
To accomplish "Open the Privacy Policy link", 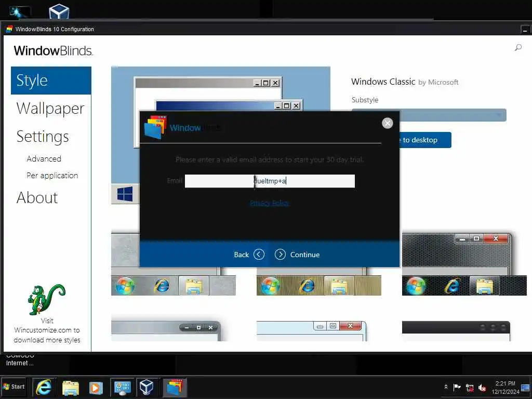I will click(x=269, y=203).
